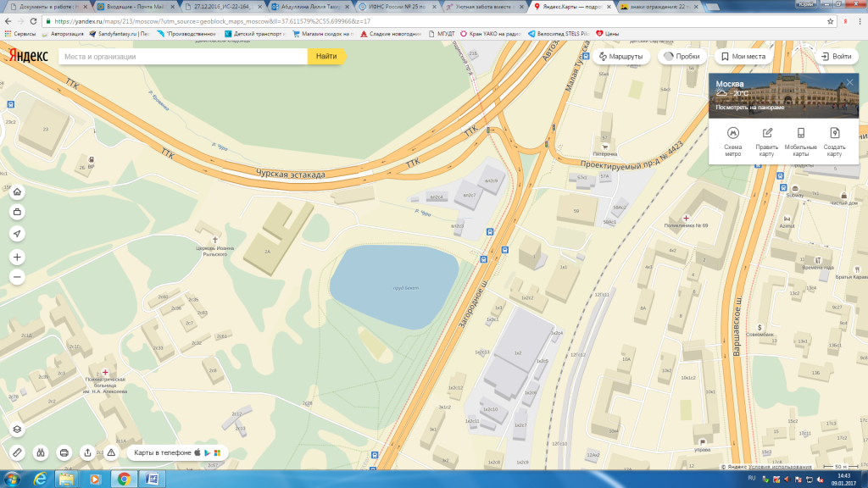Click the RU language indicator in tray
Image resolution: width=868 pixels, height=488 pixels.
coord(752,479)
